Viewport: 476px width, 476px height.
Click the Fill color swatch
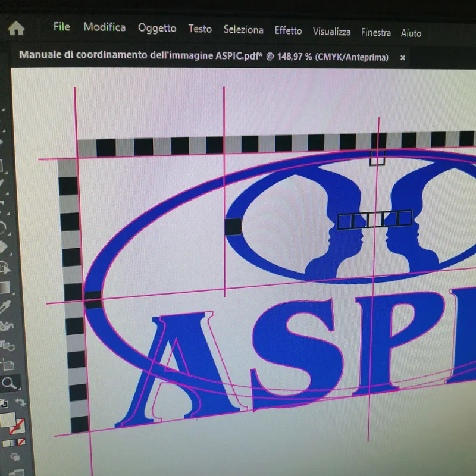tap(7, 420)
